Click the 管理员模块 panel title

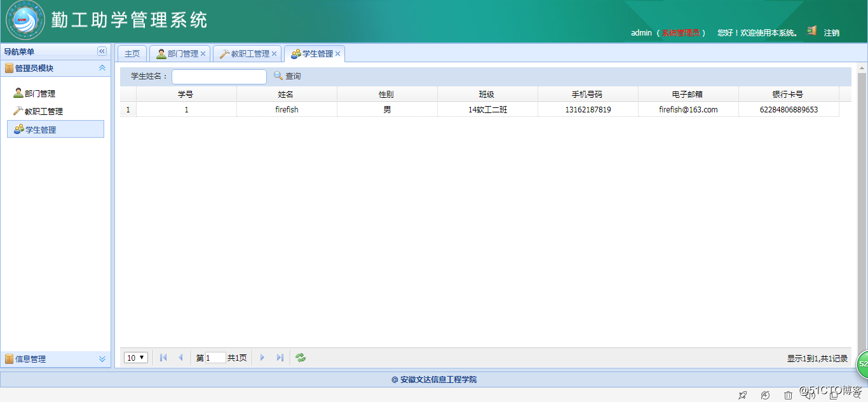tap(34, 68)
